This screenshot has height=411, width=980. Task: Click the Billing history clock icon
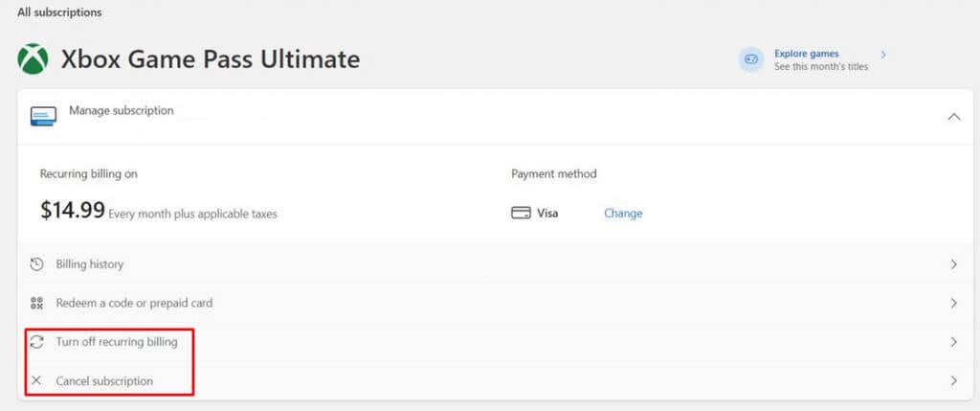(37, 264)
